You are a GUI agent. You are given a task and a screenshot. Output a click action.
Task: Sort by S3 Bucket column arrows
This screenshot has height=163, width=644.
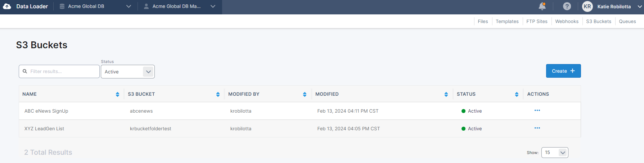tap(218, 94)
